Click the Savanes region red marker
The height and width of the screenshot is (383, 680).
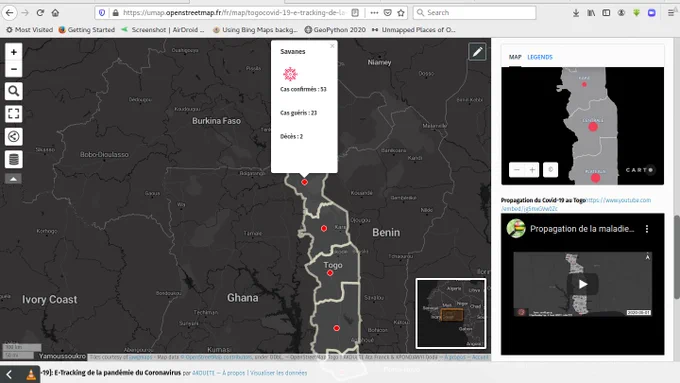pos(304,182)
